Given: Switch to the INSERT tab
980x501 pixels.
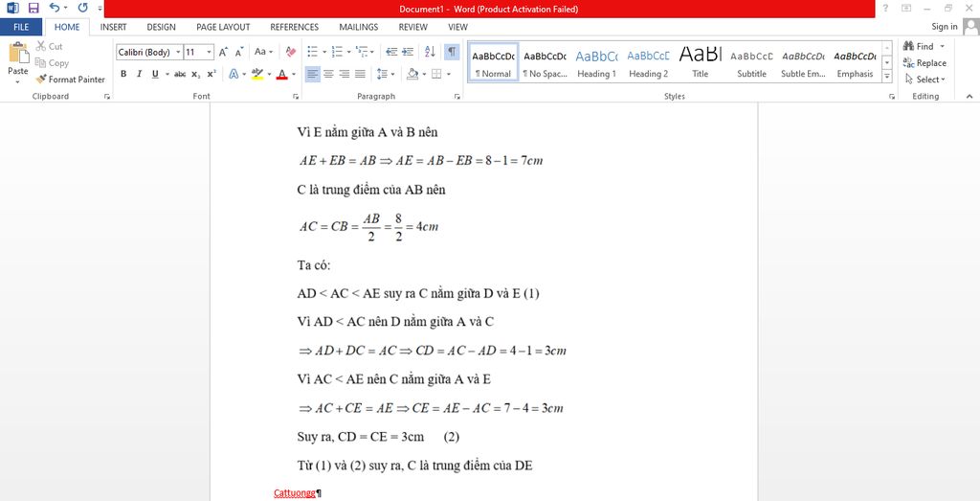Looking at the screenshot, I should tap(113, 27).
